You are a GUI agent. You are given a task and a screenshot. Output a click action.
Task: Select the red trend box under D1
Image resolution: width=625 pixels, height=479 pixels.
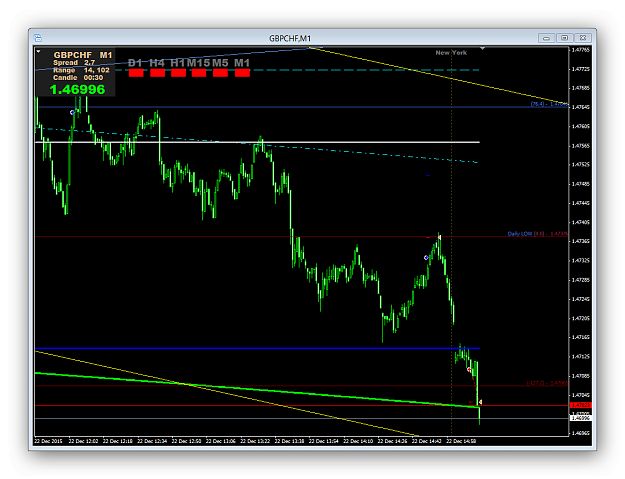136,73
